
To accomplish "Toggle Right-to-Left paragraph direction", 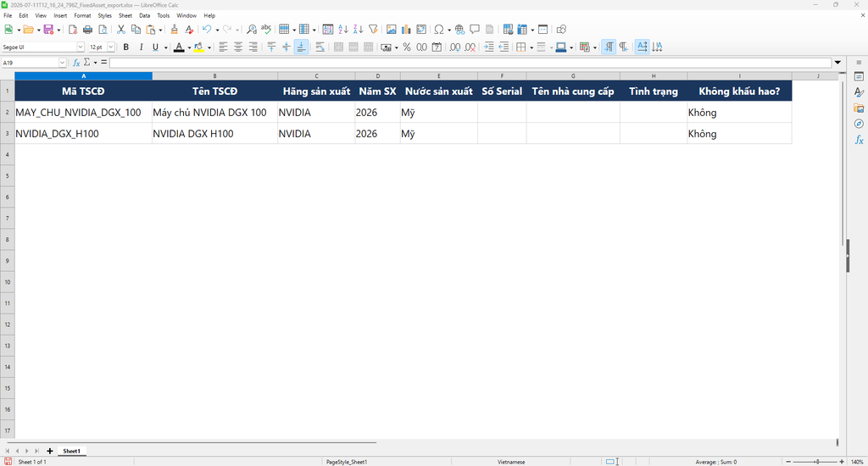I will coord(624,47).
